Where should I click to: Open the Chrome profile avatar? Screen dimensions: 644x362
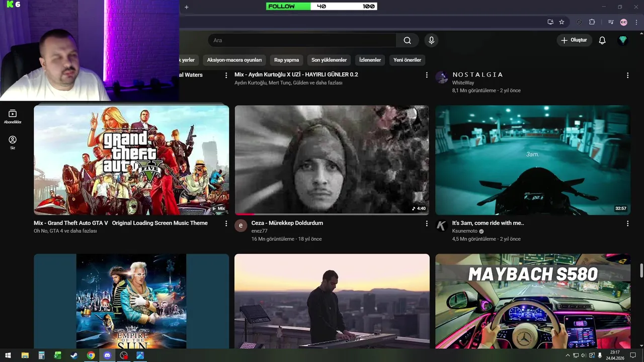(624, 22)
